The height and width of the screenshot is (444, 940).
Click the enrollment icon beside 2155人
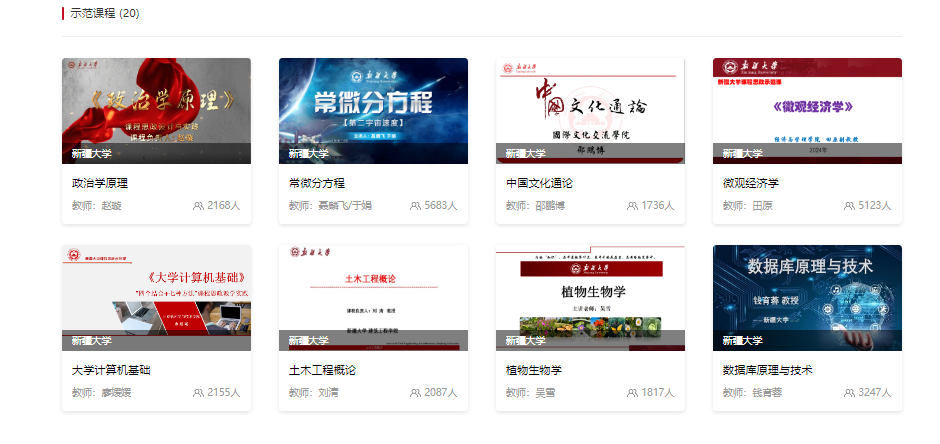[x=198, y=393]
